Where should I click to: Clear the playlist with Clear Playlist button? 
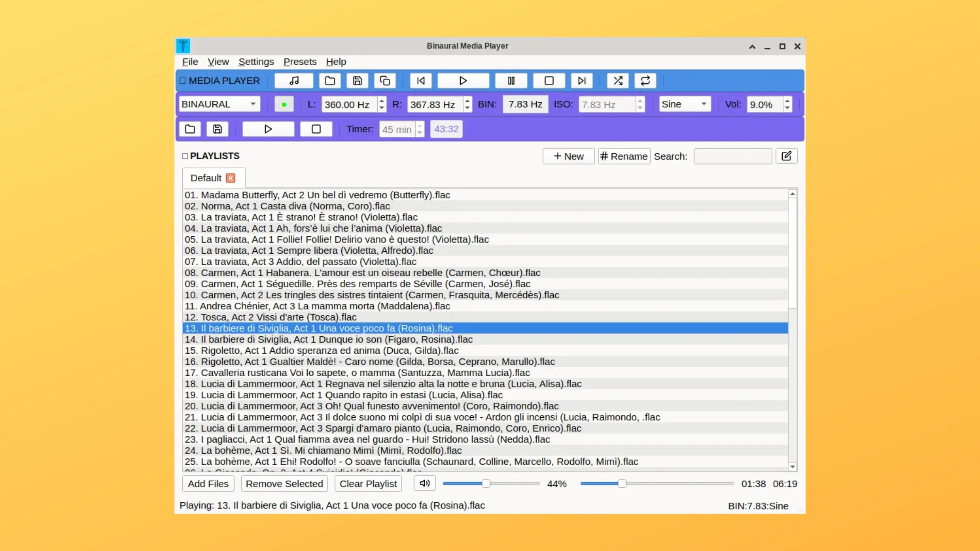pos(367,483)
